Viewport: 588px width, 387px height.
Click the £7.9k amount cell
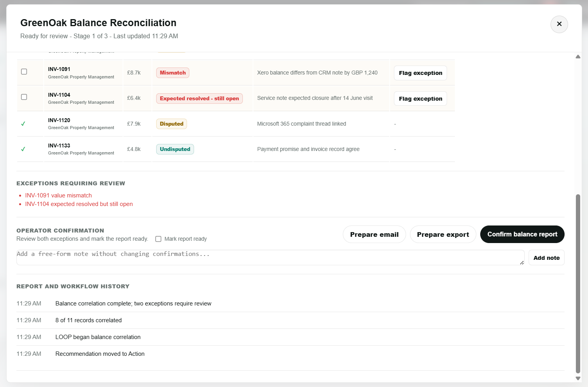(134, 124)
